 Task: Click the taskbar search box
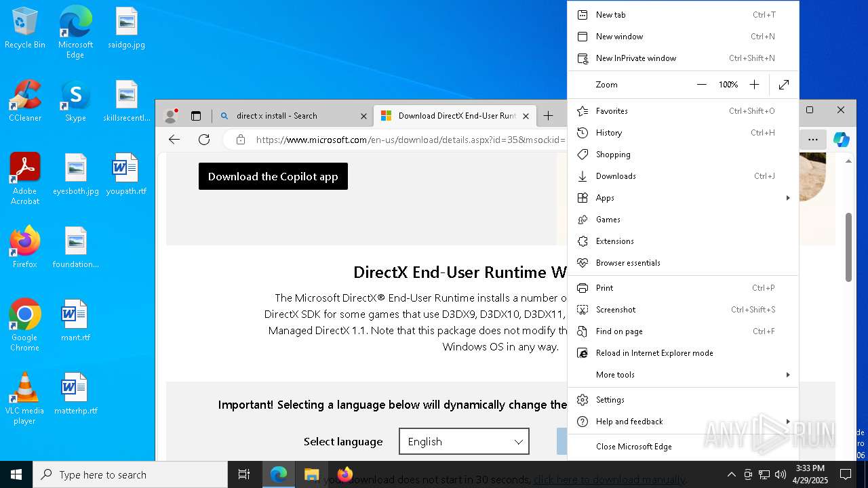click(130, 474)
